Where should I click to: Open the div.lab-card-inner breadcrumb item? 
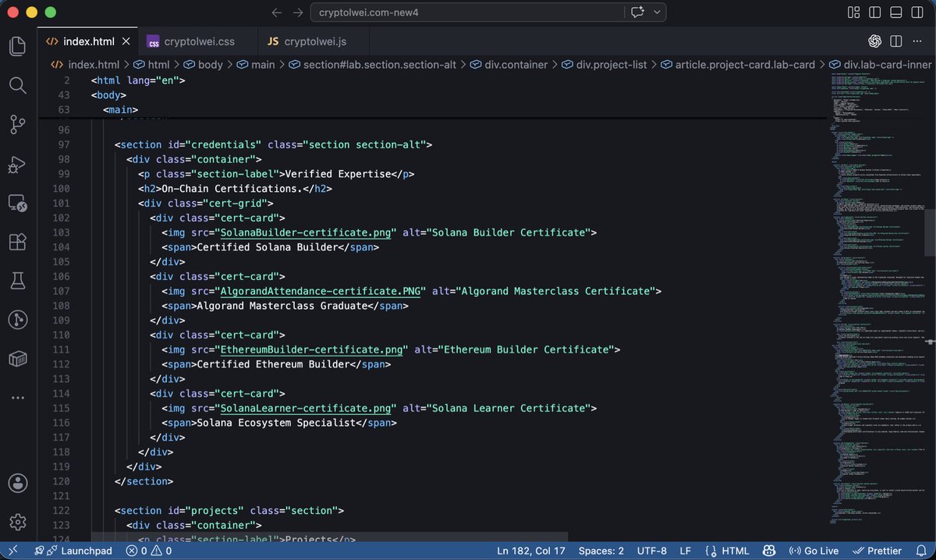click(x=880, y=65)
